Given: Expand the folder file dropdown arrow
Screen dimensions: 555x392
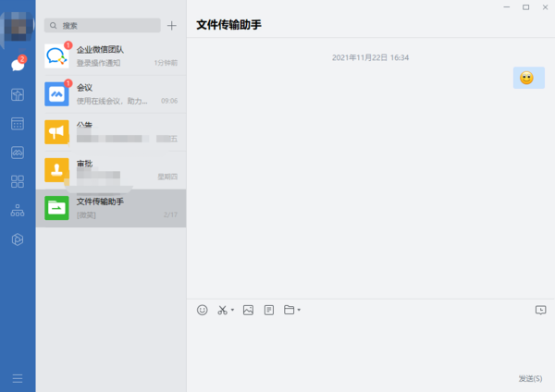Looking at the screenshot, I should pos(299,310).
